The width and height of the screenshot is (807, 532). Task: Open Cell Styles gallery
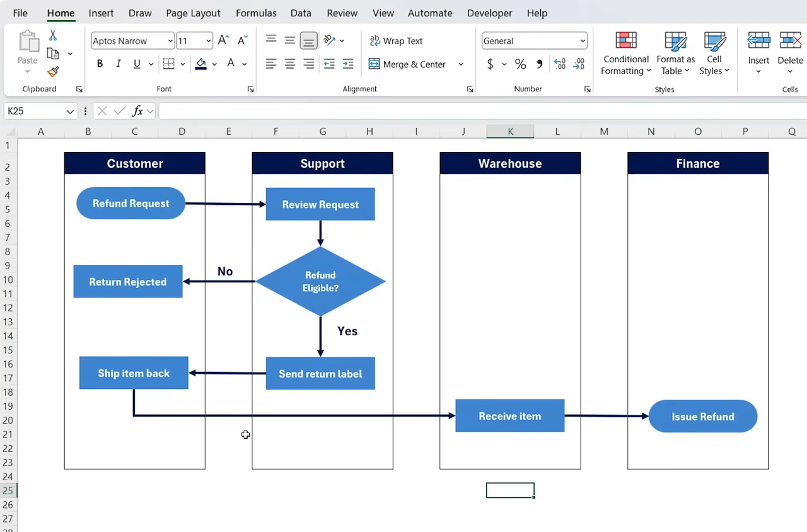click(x=714, y=54)
